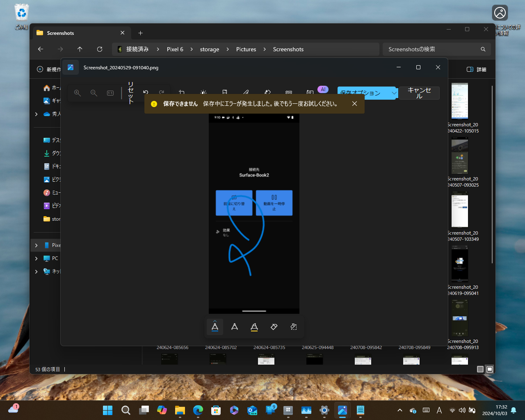525x420 pixels.
Task: Click Pixel 6 in the address bar
Action: click(175, 49)
